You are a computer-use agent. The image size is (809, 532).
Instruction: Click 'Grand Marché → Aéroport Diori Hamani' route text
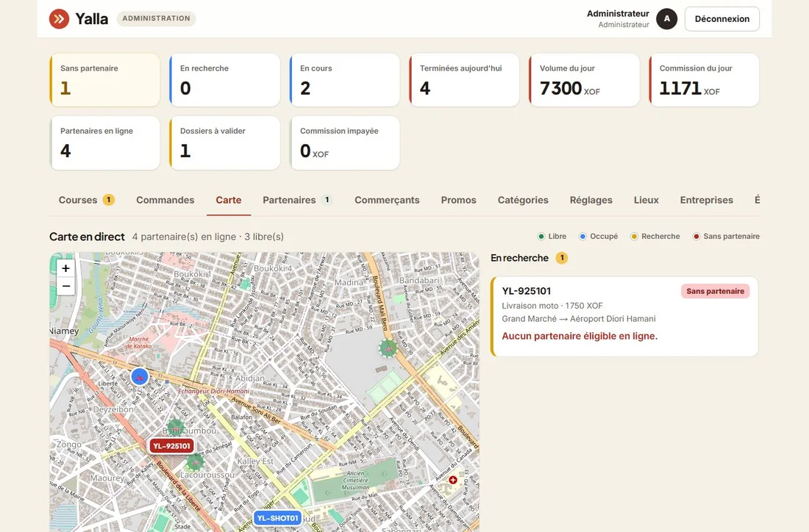(578, 319)
